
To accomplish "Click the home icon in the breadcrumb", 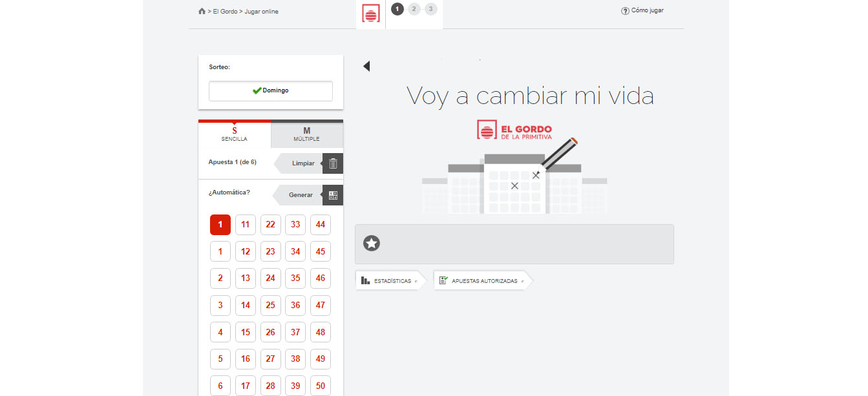I will 202,11.
